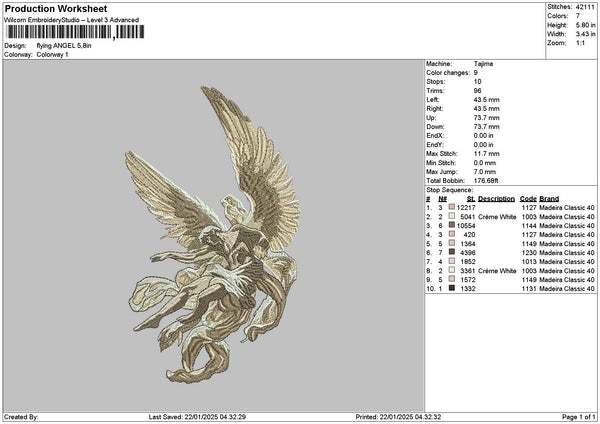Click the color swatch in stop sequence row 1
The height and width of the screenshot is (424, 600).
pyautogui.click(x=452, y=207)
